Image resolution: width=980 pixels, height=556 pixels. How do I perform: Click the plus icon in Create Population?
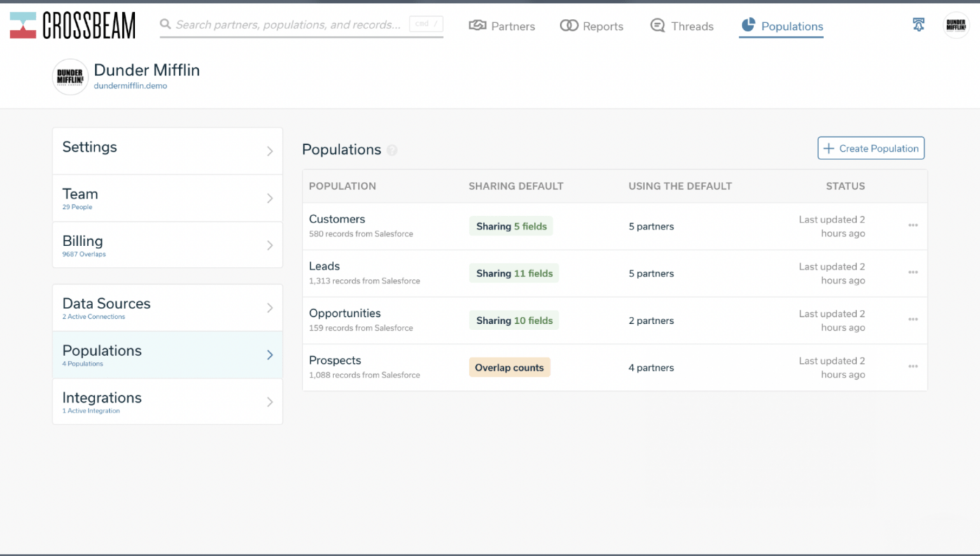(829, 148)
